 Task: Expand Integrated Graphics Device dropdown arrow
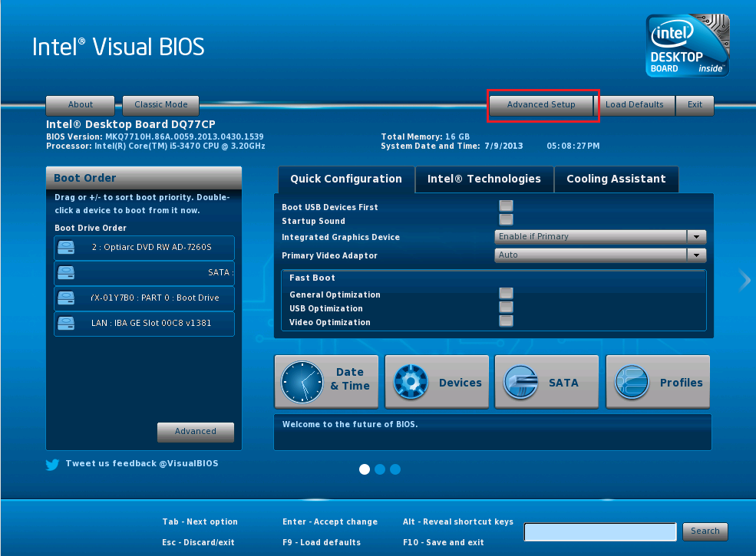click(x=696, y=236)
